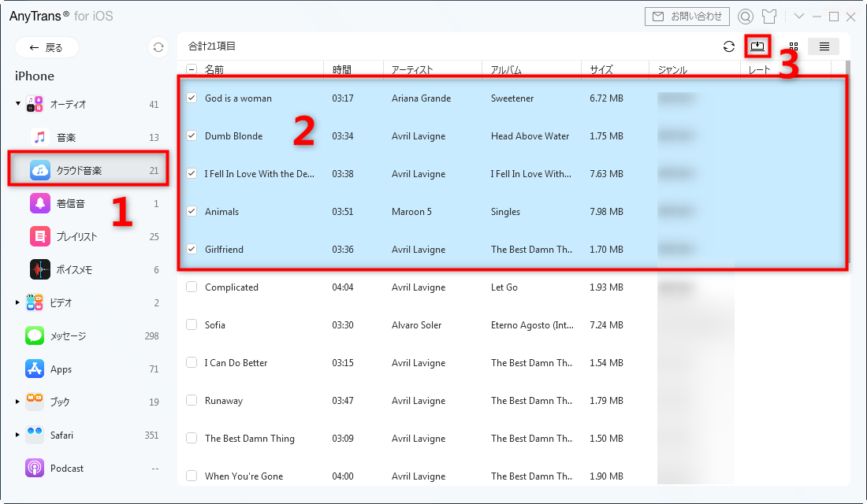
Task: Sort by レート column header
Action: [759, 69]
